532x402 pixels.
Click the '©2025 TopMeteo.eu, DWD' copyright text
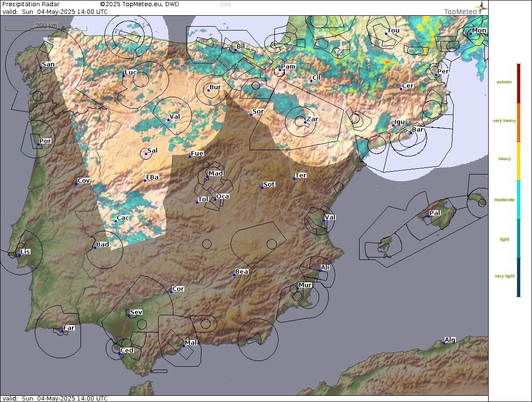[140, 4]
